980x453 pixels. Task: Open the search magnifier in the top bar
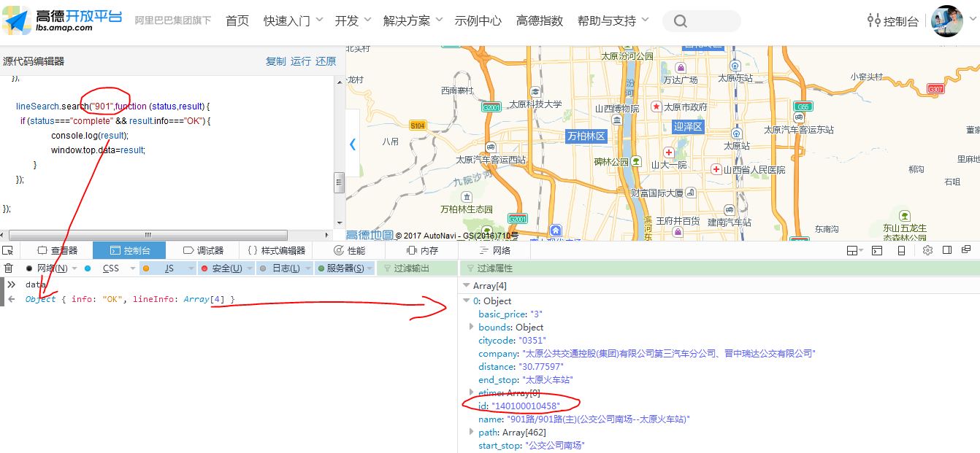tap(681, 21)
